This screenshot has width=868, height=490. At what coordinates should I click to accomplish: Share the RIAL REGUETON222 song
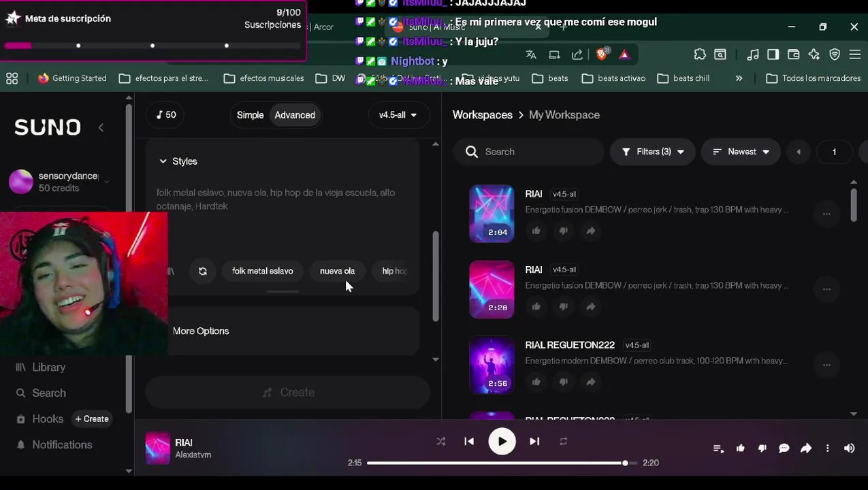590,382
